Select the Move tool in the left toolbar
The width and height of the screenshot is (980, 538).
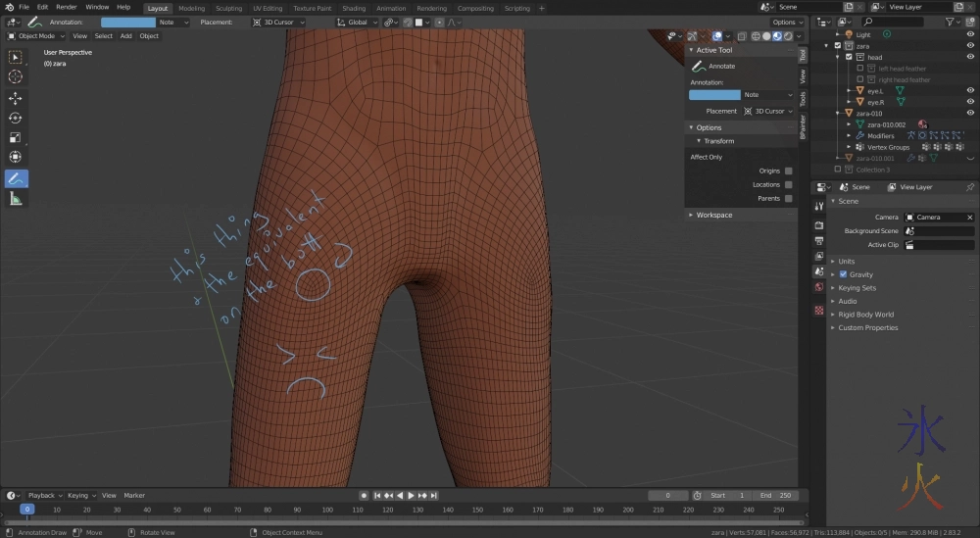coord(16,98)
